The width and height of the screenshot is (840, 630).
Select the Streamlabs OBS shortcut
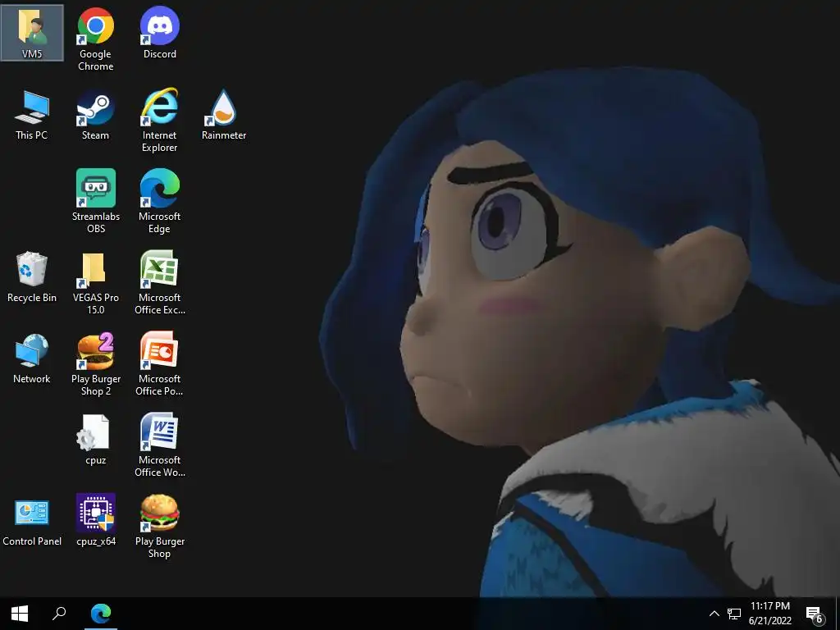pos(96,202)
